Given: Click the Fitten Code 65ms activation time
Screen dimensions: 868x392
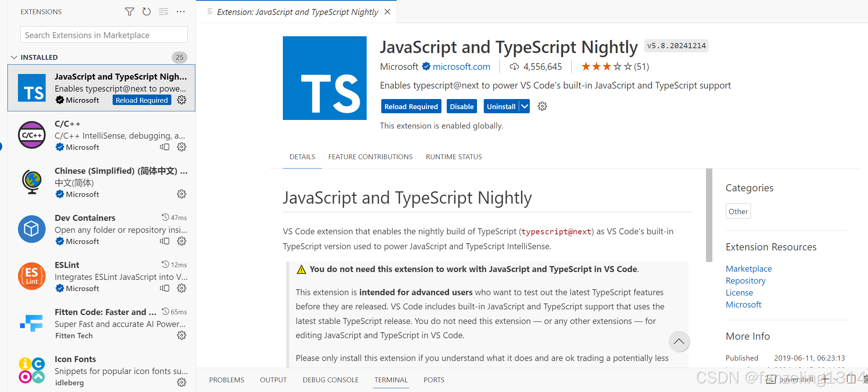Looking at the screenshot, I should (x=174, y=312).
